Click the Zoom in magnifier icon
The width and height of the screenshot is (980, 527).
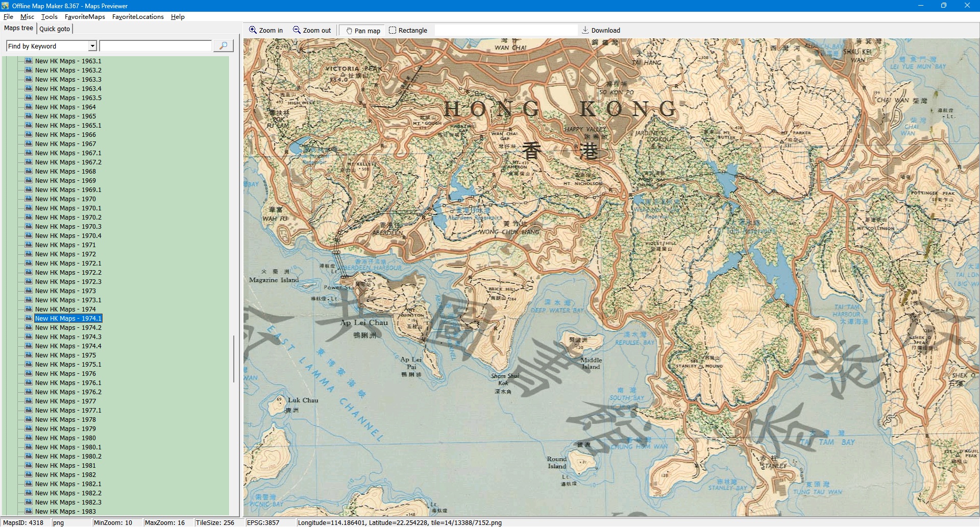[x=253, y=30]
